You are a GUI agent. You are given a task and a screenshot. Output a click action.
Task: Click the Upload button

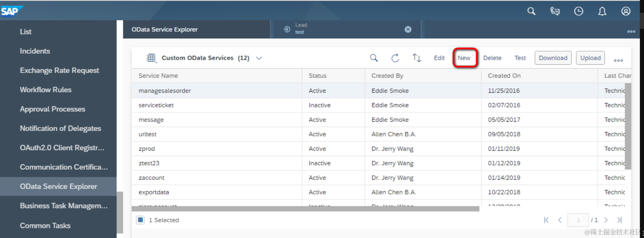click(590, 58)
